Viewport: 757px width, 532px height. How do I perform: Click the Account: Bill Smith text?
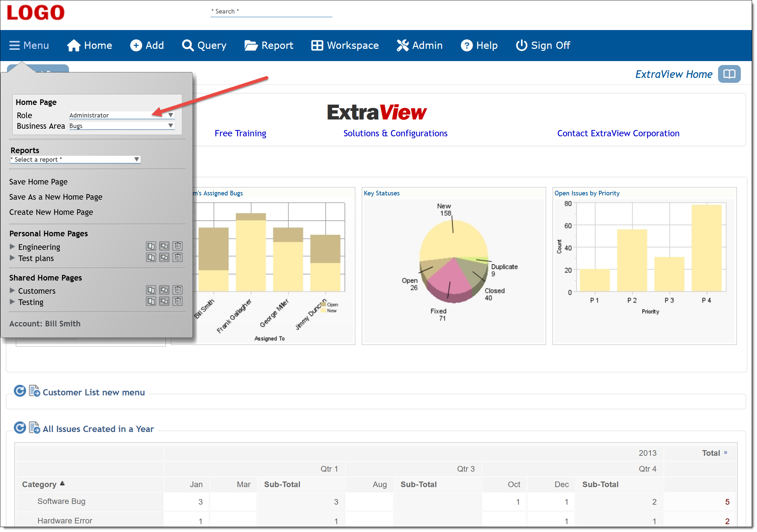pos(45,324)
